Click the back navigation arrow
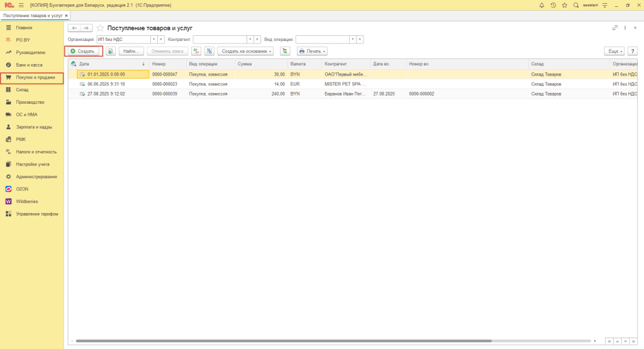 click(74, 28)
